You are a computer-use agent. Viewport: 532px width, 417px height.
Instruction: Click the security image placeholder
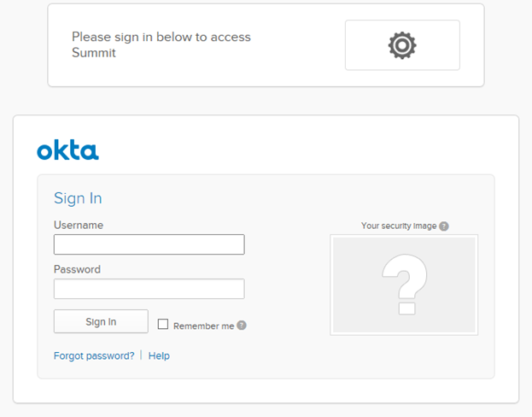pyautogui.click(x=404, y=285)
